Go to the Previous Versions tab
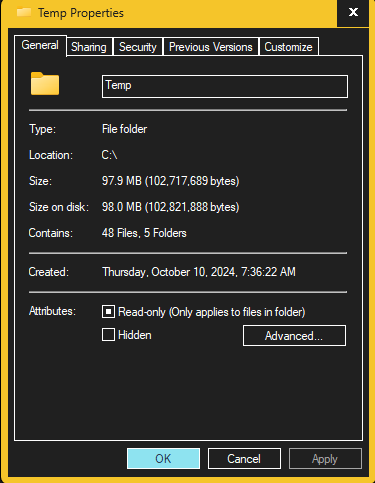Screen dimensions: 375x483 pyautogui.click(x=211, y=47)
